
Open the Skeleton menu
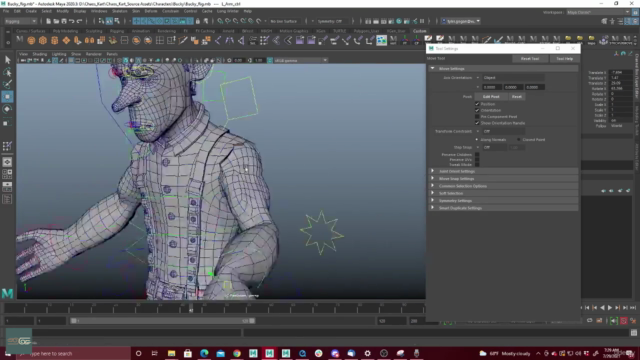(120, 11)
